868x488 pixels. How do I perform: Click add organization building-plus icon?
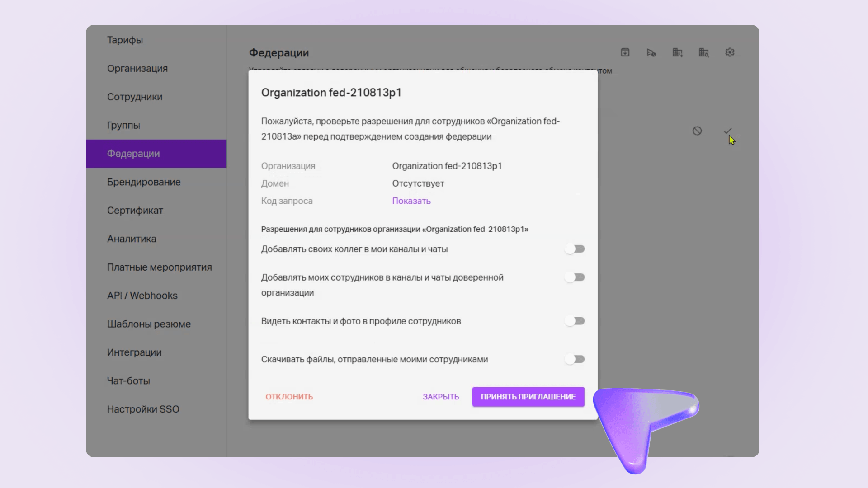(x=677, y=52)
